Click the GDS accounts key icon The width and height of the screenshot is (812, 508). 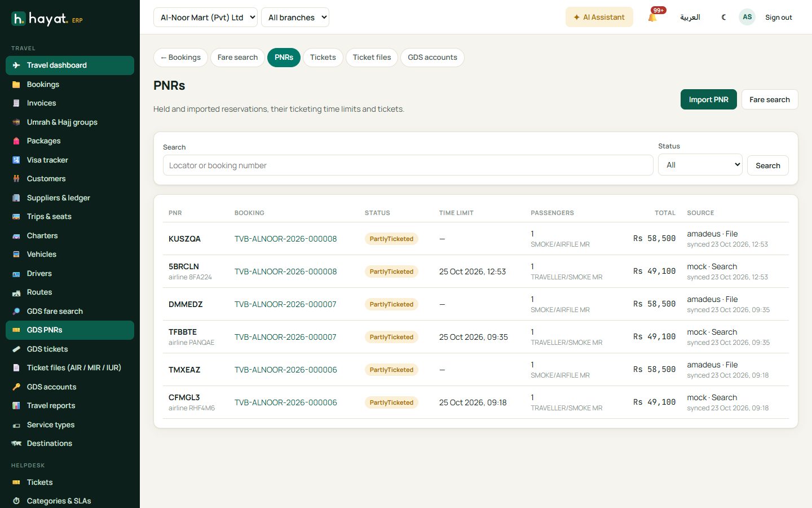pyautogui.click(x=16, y=387)
